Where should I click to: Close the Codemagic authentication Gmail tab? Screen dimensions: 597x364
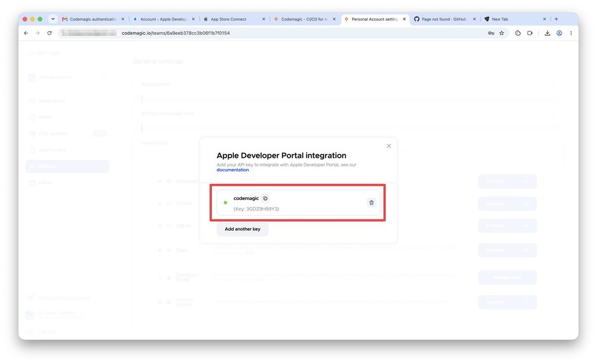[x=123, y=19]
